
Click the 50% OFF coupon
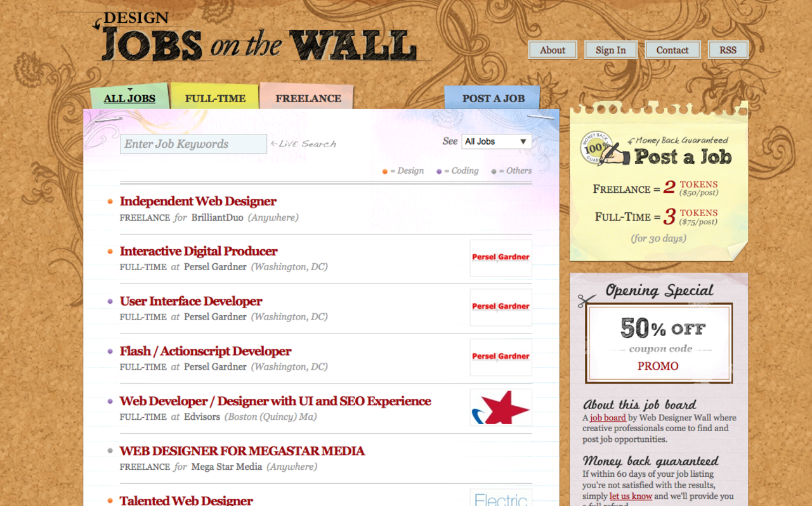pos(659,342)
